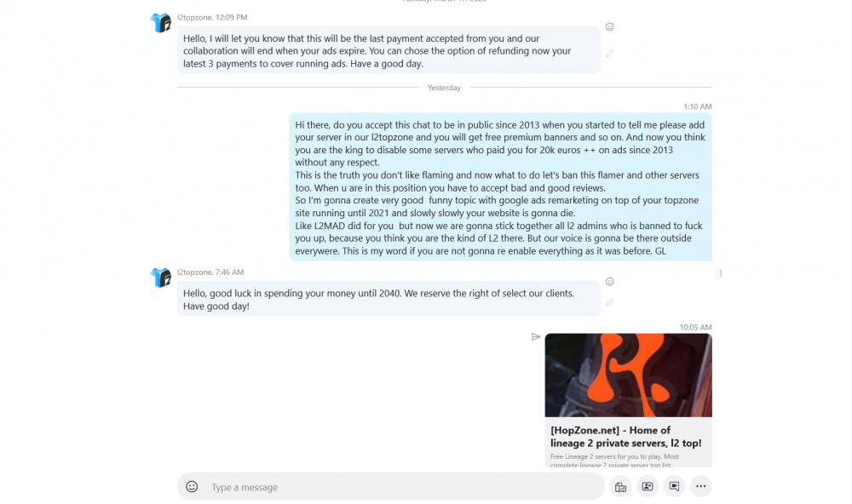Viewport: 852px width, 504px height.
Task: Select the good luck spending your money message
Action: point(389,300)
